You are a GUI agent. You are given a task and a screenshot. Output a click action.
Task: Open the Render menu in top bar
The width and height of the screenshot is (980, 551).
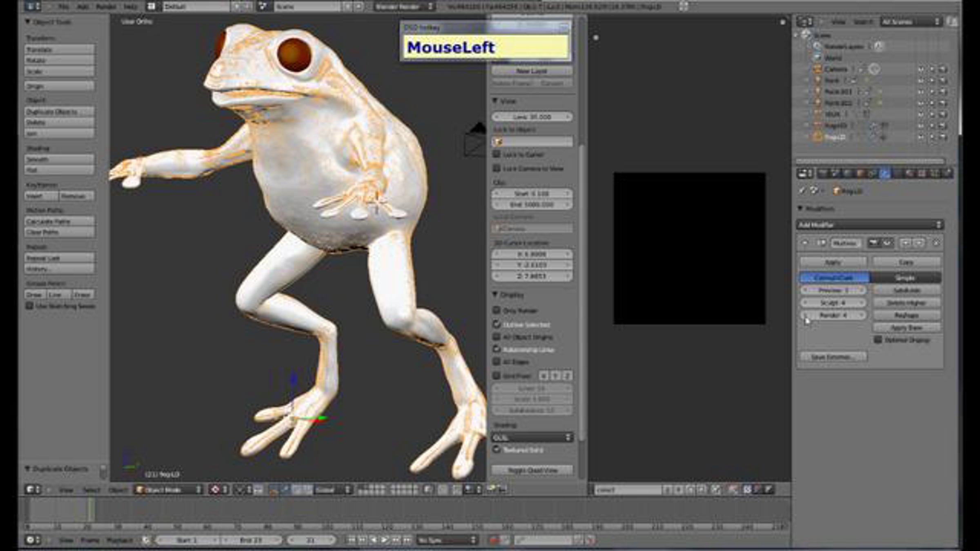(106, 7)
